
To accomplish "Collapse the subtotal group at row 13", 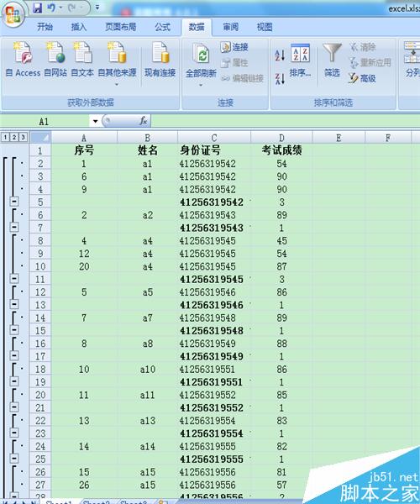I will point(13,304).
